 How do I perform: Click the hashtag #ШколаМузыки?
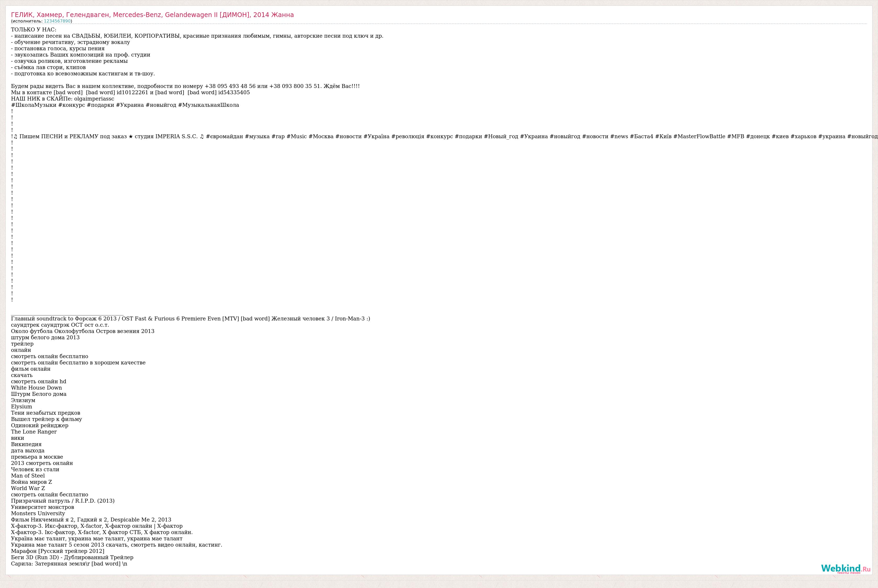[x=34, y=105]
